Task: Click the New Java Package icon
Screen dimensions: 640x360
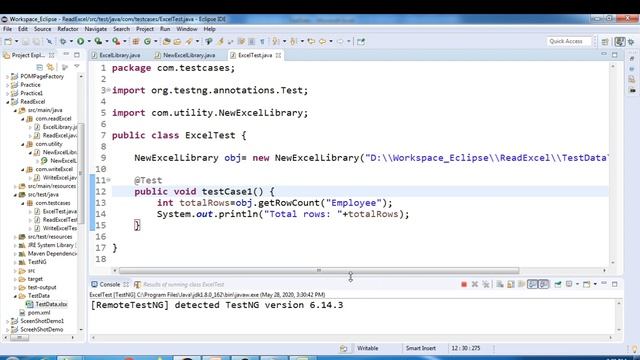Action: (x=136, y=41)
